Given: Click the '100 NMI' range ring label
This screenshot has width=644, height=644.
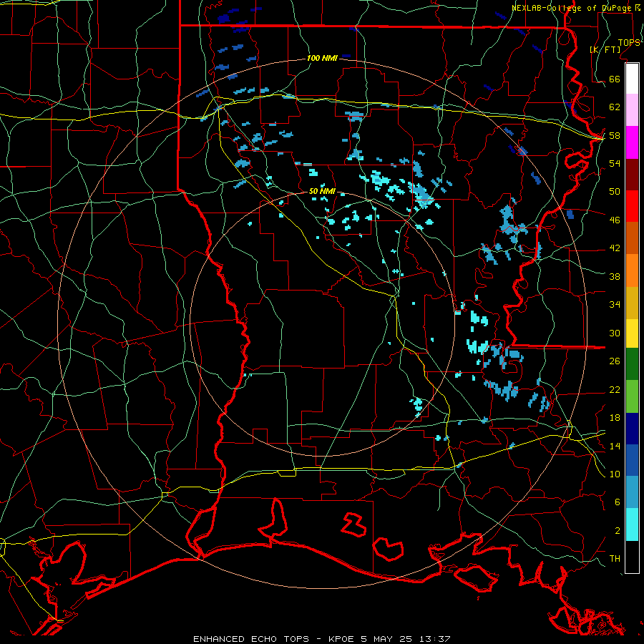Looking at the screenshot, I should click(322, 59).
